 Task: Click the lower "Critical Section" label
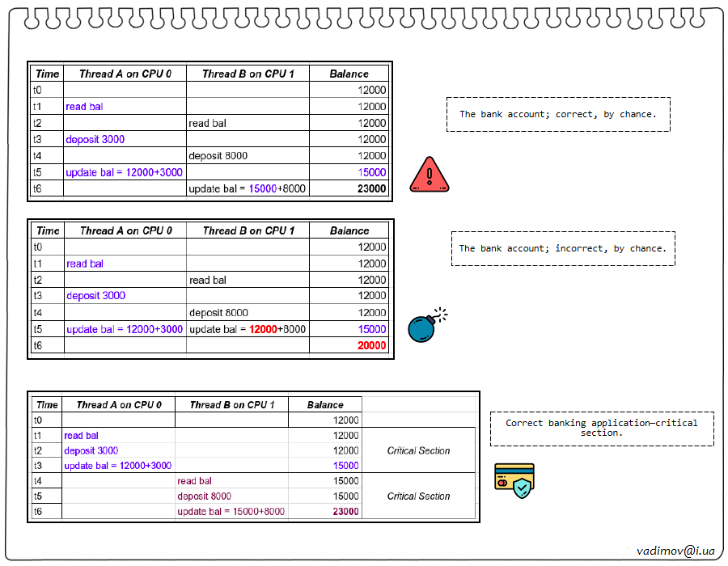click(418, 496)
